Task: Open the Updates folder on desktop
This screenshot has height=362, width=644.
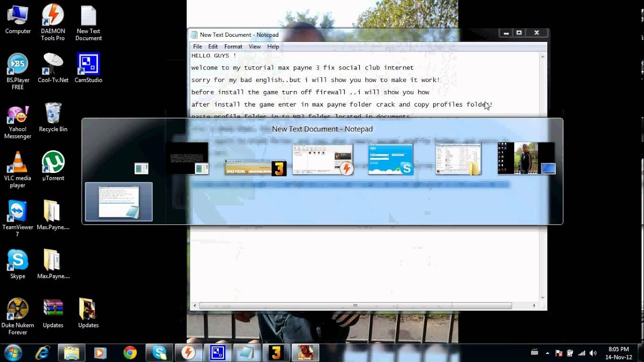Action: tap(89, 314)
